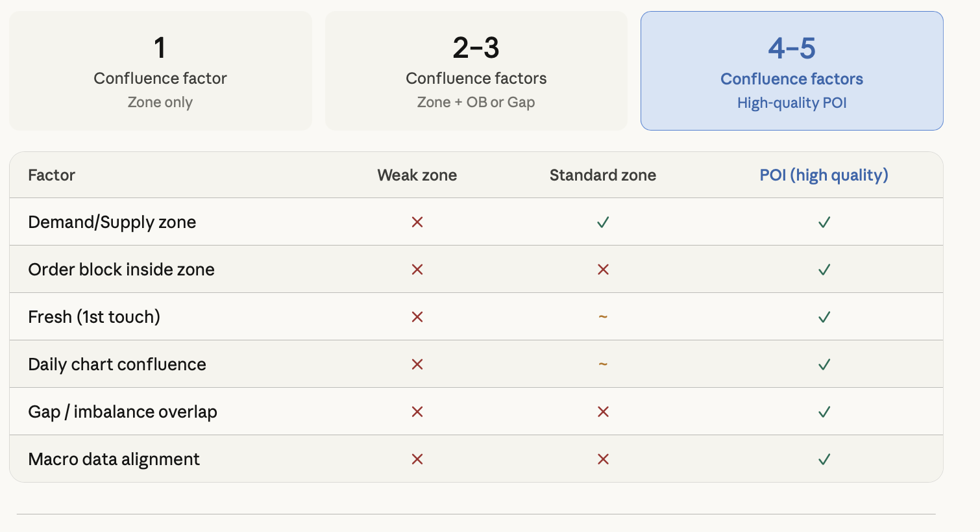The width and height of the screenshot is (980, 532).
Task: Select the 2–3 Confluence factors card
Action: pyautogui.click(x=476, y=71)
